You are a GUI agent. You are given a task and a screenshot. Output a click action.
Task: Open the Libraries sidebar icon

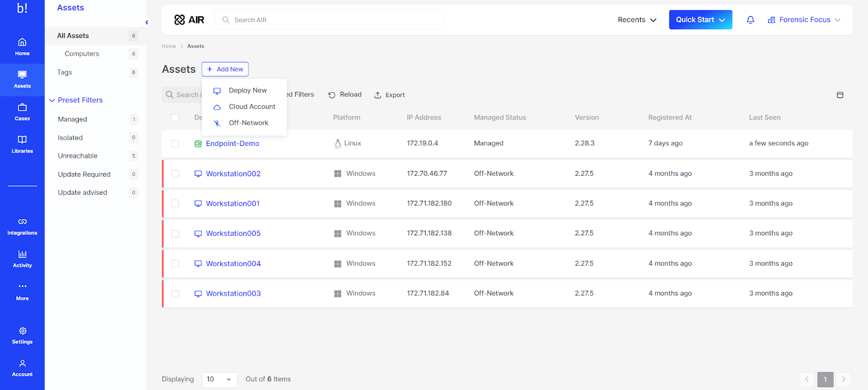point(22,145)
